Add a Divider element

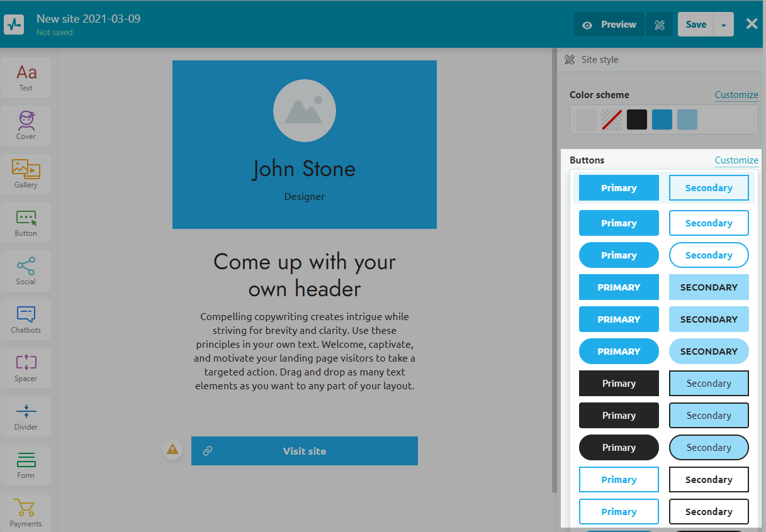(26, 416)
